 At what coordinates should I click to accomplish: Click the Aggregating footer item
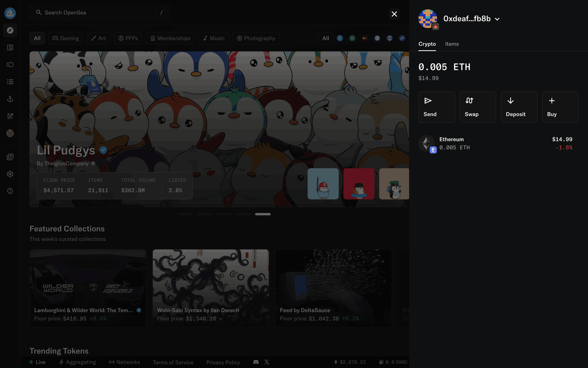tap(77, 362)
